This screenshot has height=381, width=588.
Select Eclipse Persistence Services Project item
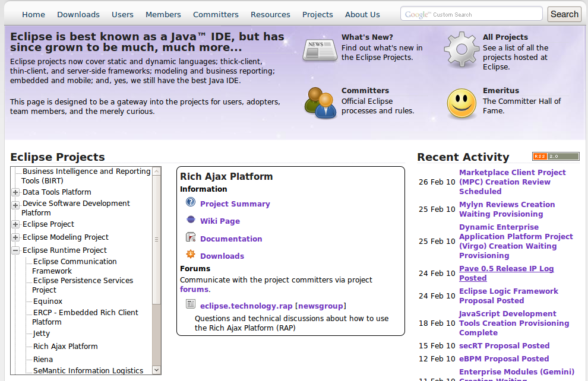(x=83, y=285)
